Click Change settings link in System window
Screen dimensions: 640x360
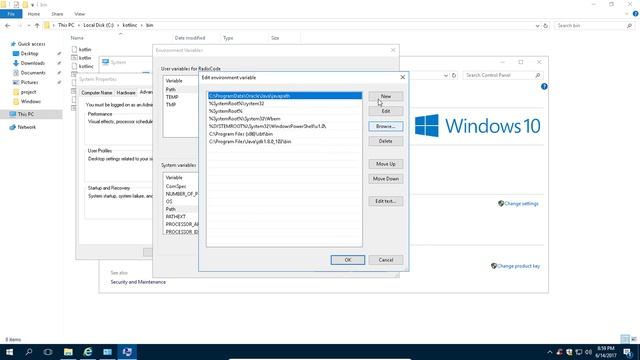coord(521,204)
